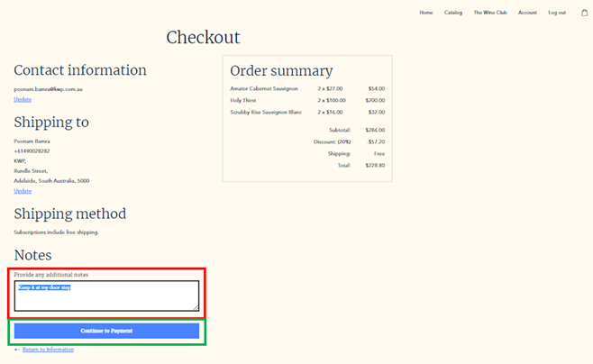Click Adelaide, South Australia, 5000 line

pyautogui.click(x=51, y=181)
